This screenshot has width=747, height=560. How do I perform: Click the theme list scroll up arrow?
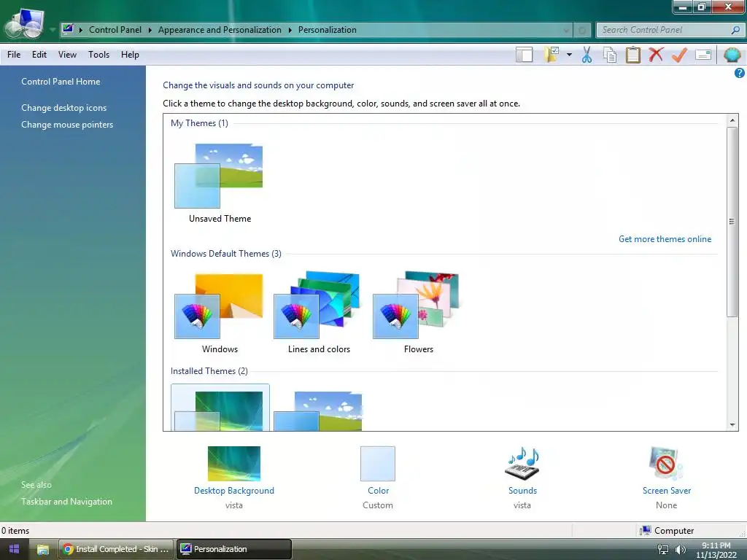[x=732, y=120]
